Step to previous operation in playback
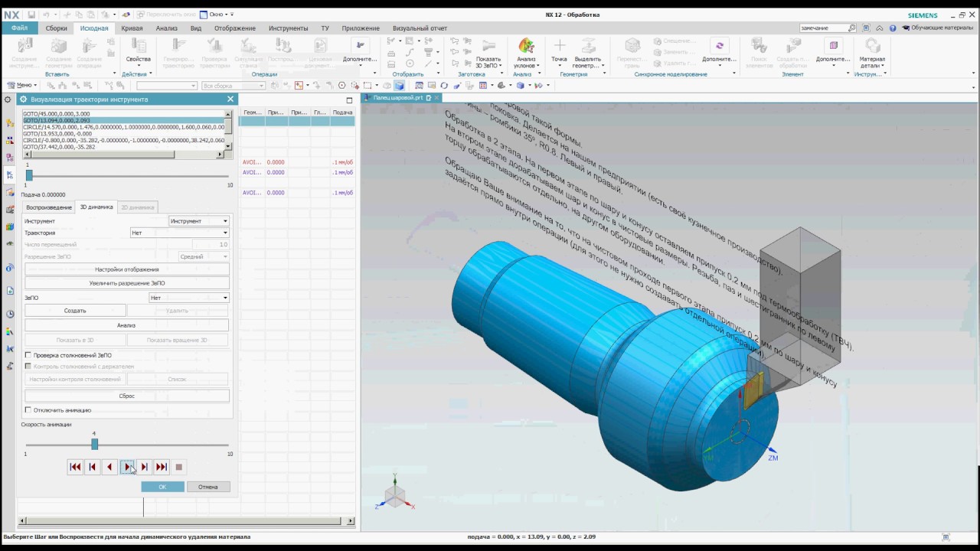 [x=92, y=467]
